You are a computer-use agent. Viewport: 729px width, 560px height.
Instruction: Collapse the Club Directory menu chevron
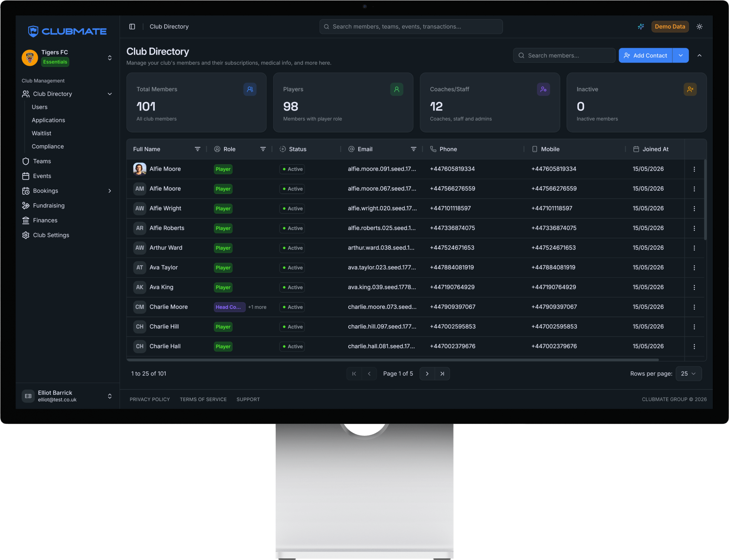110,94
